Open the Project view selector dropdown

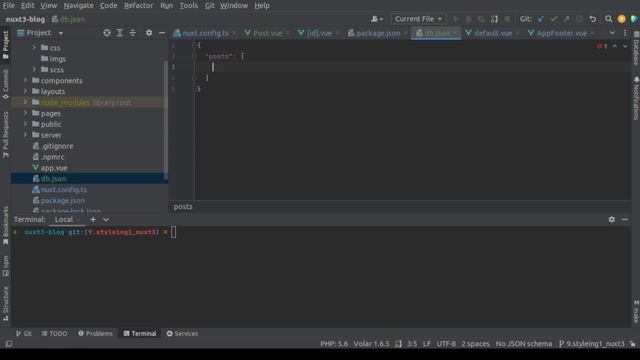coord(61,33)
